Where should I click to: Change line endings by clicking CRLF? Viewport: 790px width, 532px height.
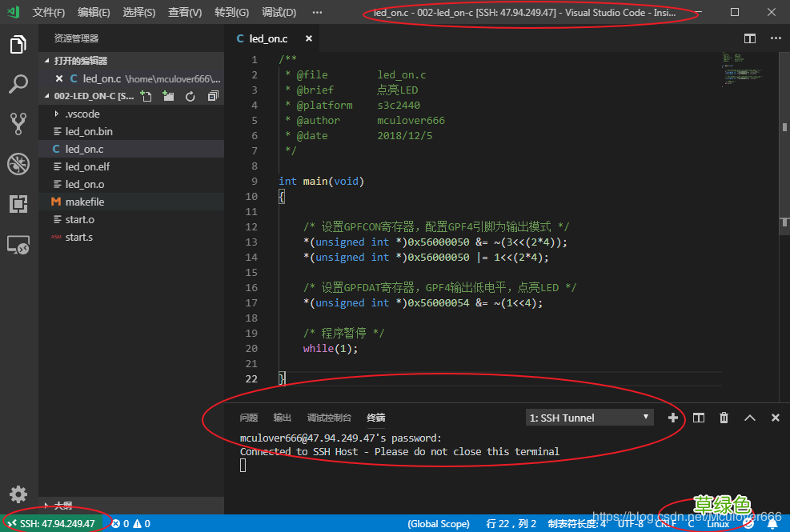[665, 524]
